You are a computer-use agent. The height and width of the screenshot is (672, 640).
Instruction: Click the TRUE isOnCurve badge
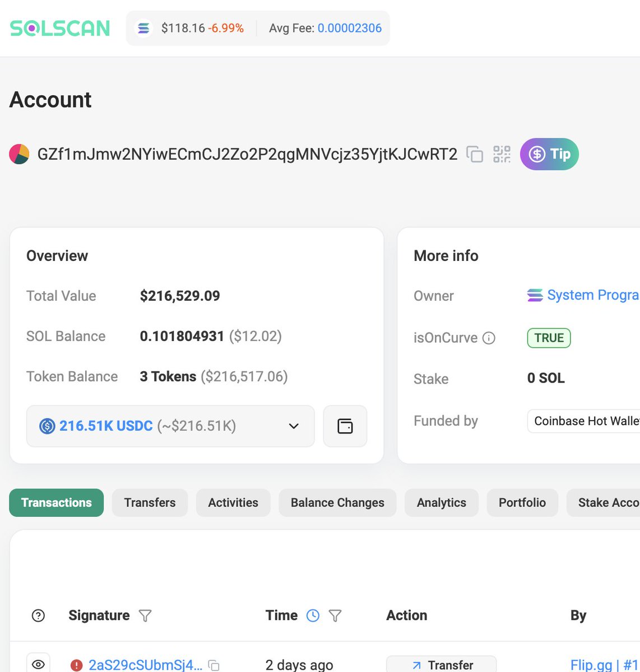549,338
